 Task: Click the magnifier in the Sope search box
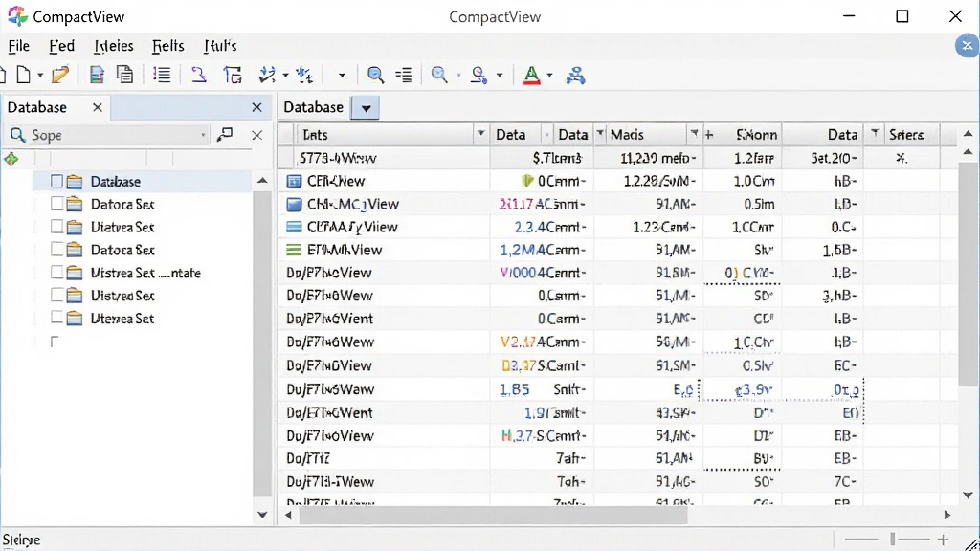[17, 135]
